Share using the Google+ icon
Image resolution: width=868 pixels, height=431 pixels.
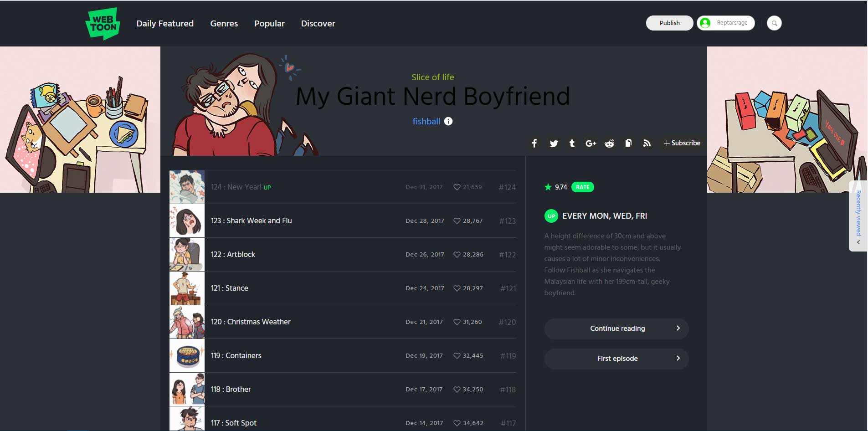click(591, 144)
